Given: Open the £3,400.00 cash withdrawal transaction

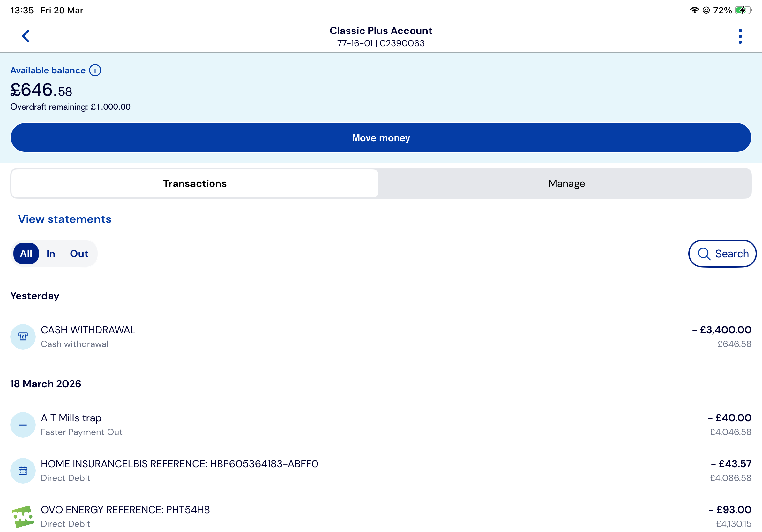Looking at the screenshot, I should tap(381, 336).
